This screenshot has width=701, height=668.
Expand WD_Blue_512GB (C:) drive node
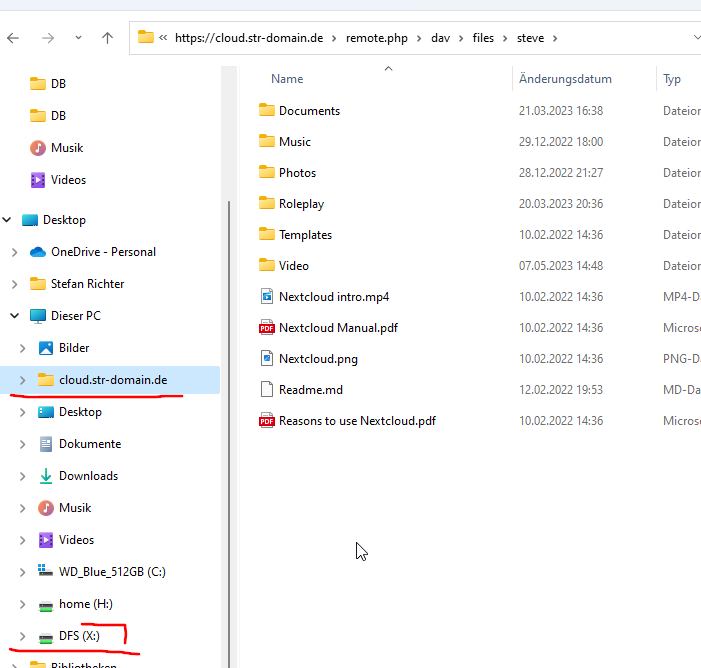[23, 572]
